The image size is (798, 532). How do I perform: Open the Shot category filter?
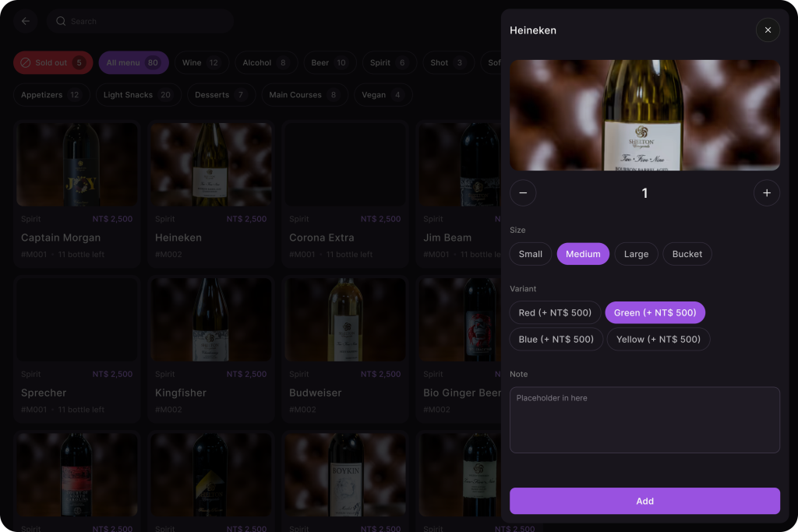pyautogui.click(x=448, y=62)
